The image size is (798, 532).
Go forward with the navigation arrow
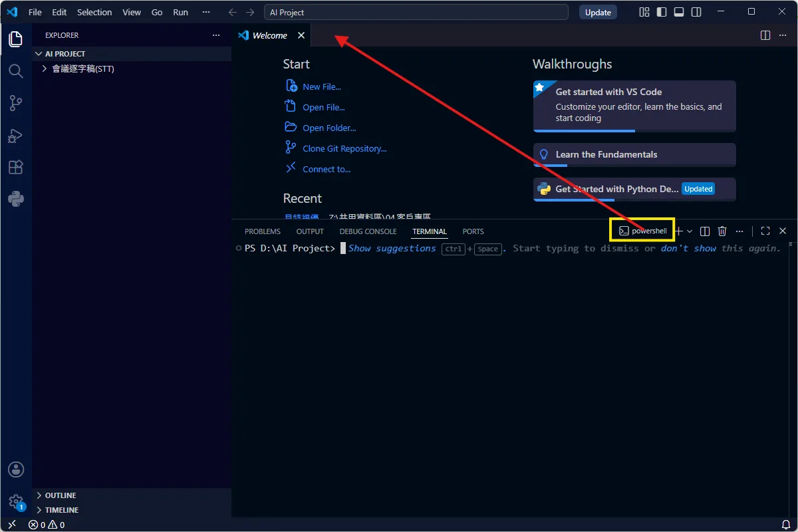point(250,12)
